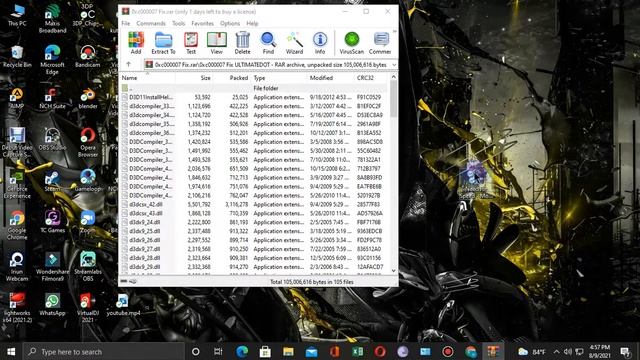This screenshot has height=360, width=640.
Task: Sort files by Type column
Action: click(x=279, y=78)
